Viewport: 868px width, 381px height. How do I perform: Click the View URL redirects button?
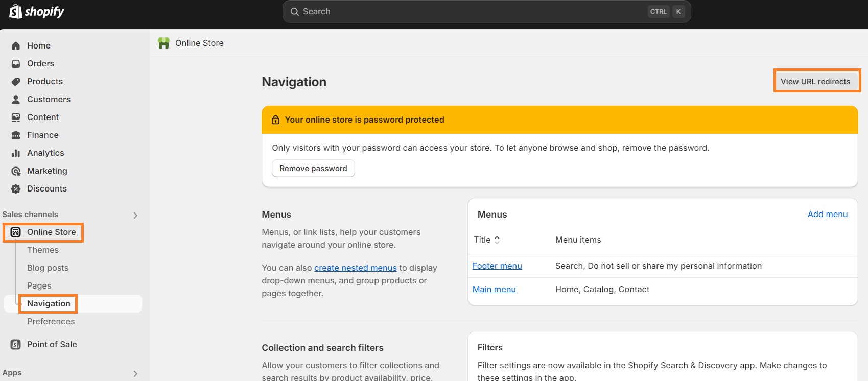[x=815, y=82]
